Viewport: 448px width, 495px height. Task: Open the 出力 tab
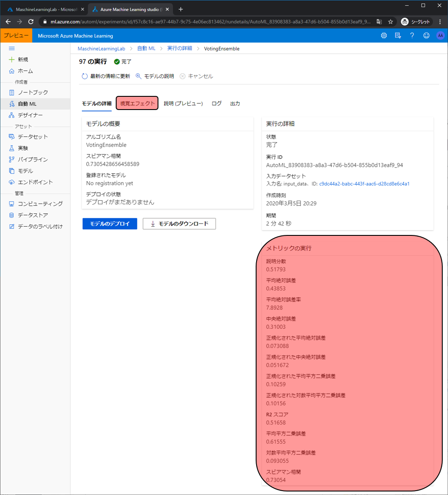click(235, 103)
